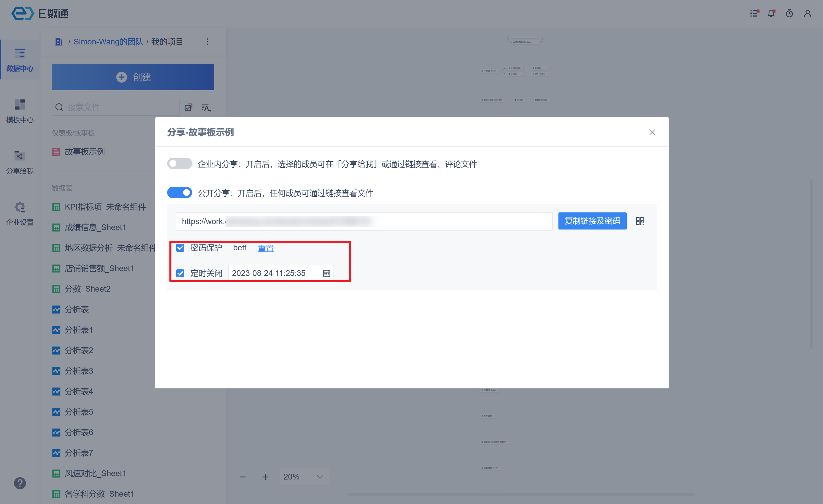Enable the enterprise internal sharing toggle
The width and height of the screenshot is (823, 504).
click(x=179, y=164)
